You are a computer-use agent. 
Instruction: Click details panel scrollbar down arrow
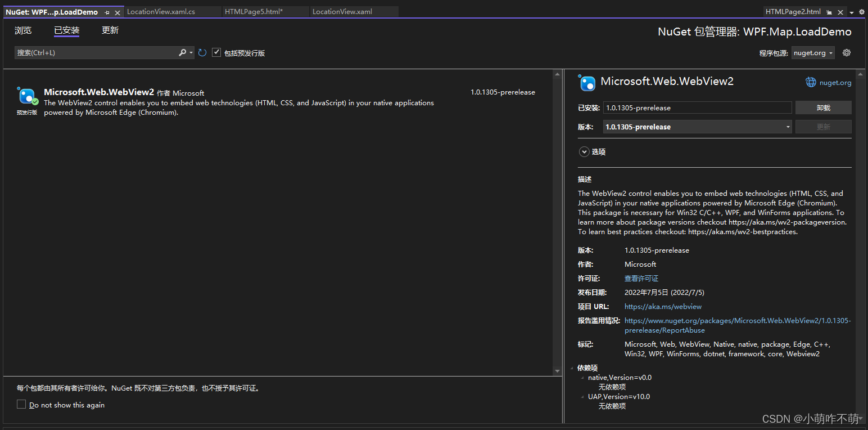click(x=860, y=419)
